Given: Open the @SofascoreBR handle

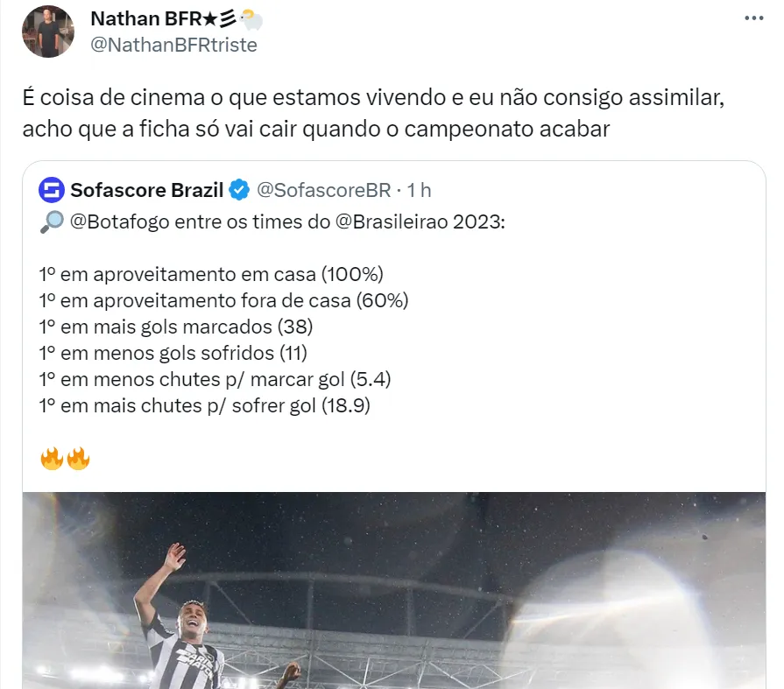Looking at the screenshot, I should click(x=324, y=190).
